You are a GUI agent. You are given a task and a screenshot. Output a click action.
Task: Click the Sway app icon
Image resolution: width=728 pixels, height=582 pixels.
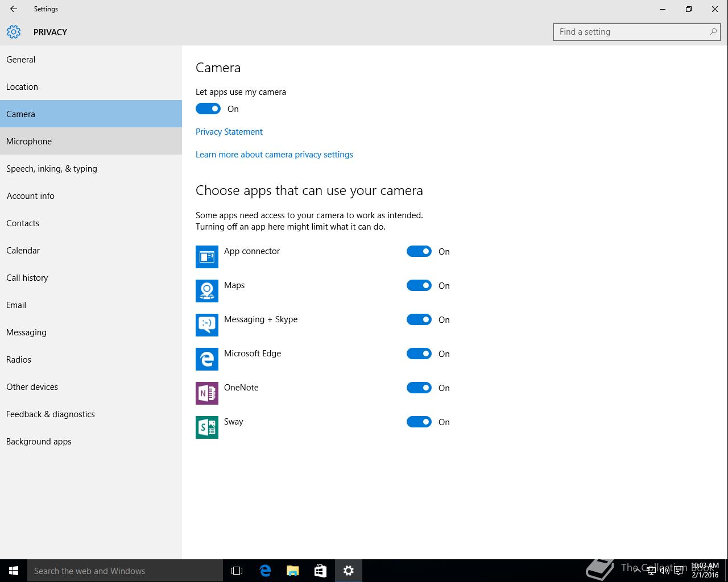206,427
